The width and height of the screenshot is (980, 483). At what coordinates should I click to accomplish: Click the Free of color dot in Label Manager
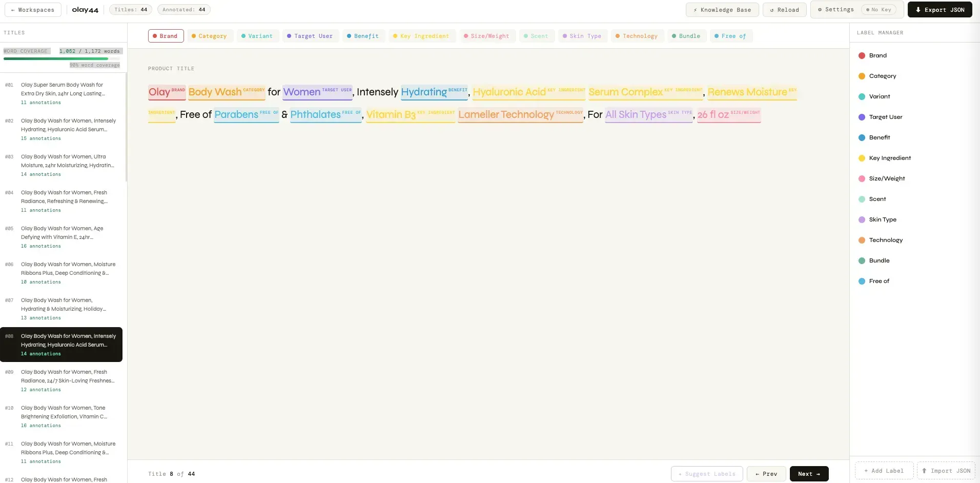pos(862,281)
